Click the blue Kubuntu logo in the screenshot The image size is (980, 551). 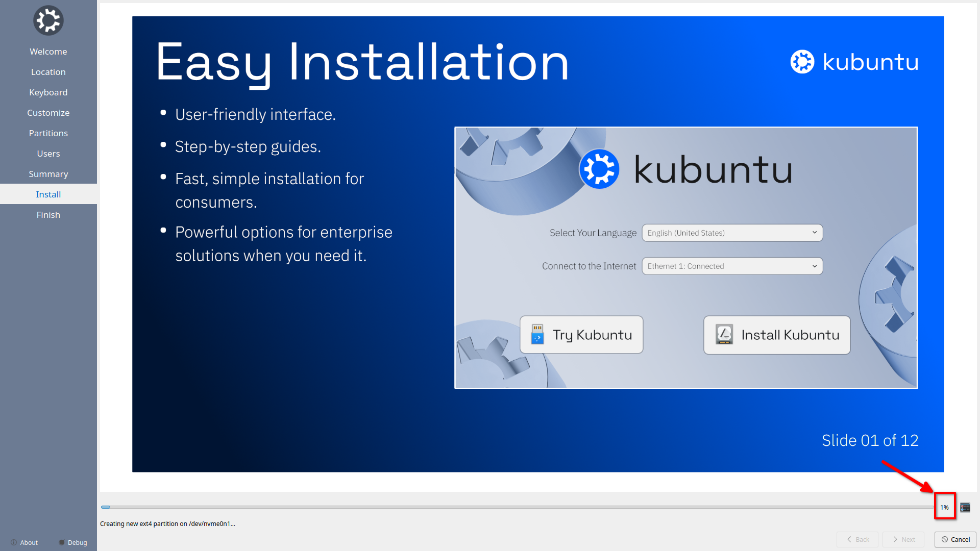point(599,169)
